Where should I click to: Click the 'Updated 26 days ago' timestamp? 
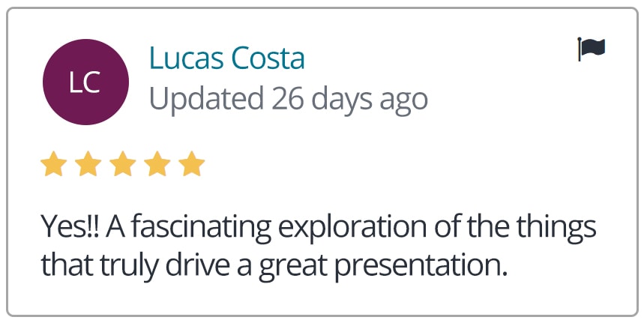[288, 98]
